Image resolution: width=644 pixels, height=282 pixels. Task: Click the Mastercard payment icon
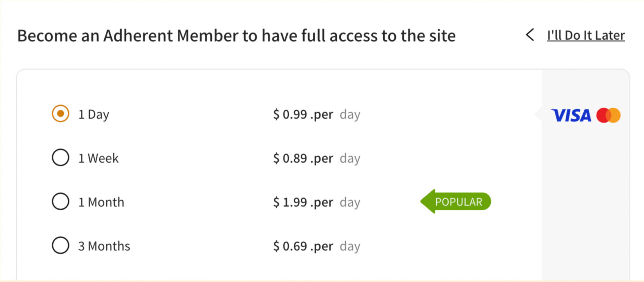(609, 115)
